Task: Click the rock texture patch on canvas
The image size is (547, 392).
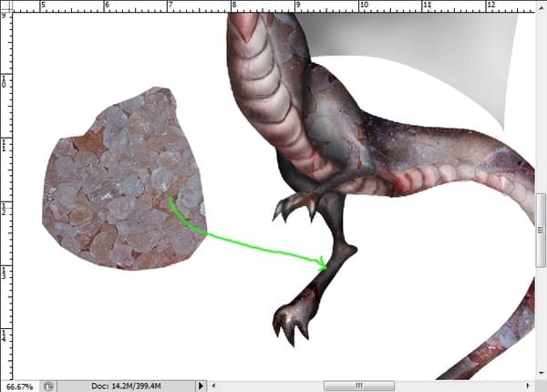Action: click(x=124, y=180)
